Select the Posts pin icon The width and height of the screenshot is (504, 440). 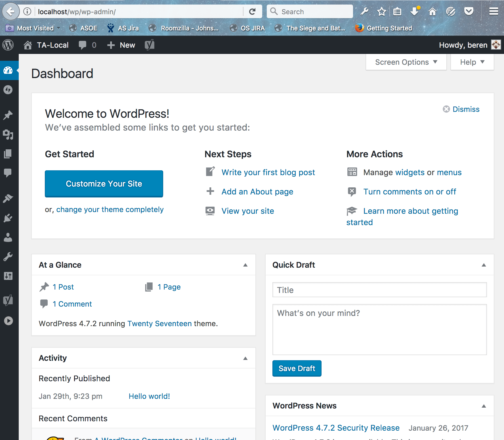tap(8, 115)
